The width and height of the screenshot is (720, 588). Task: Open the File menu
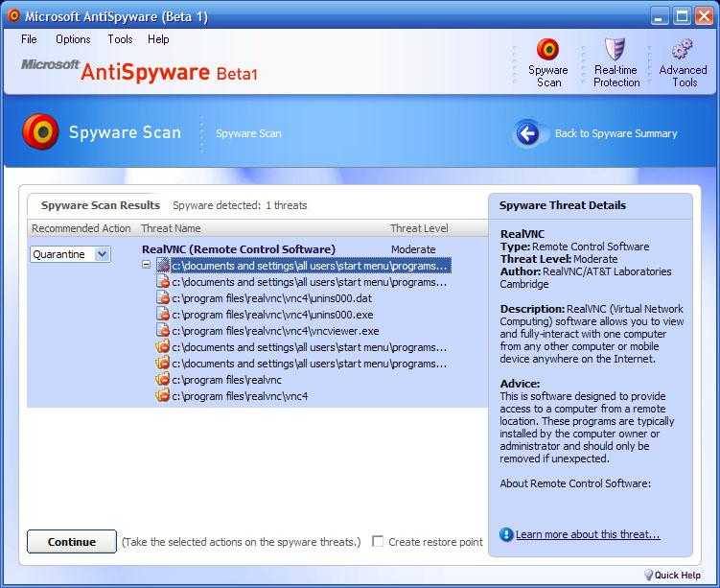tap(29, 39)
